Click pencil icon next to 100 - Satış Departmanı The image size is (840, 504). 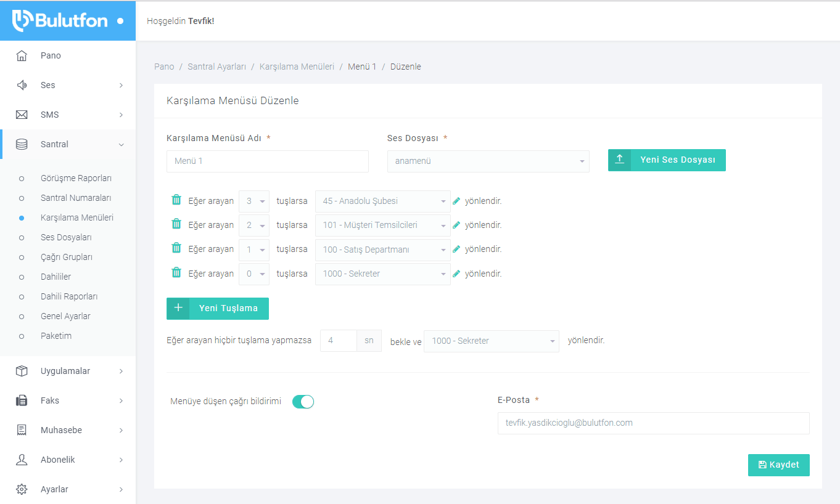click(456, 250)
